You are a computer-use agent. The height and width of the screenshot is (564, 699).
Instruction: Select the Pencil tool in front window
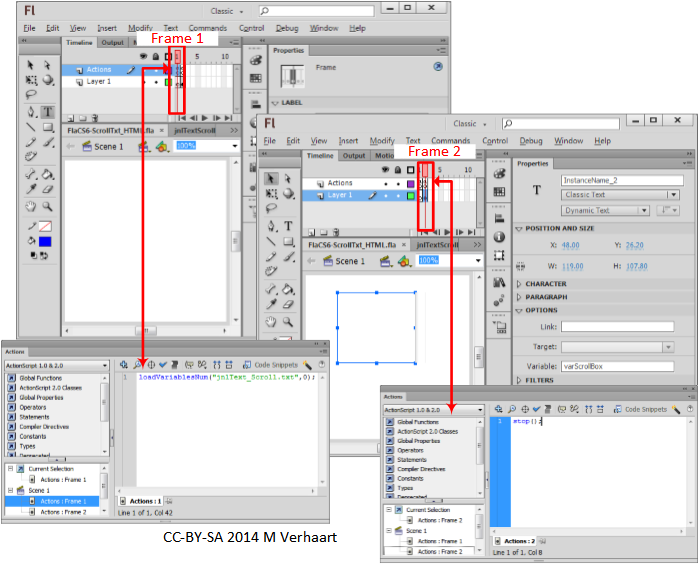[271, 256]
